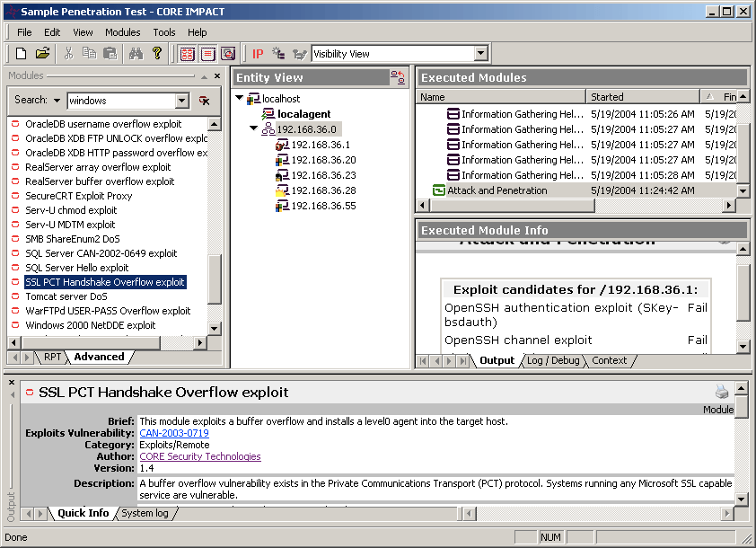Image resolution: width=756 pixels, height=548 pixels.
Task: Click the New workspace toolbar icon
Action: tap(21, 53)
